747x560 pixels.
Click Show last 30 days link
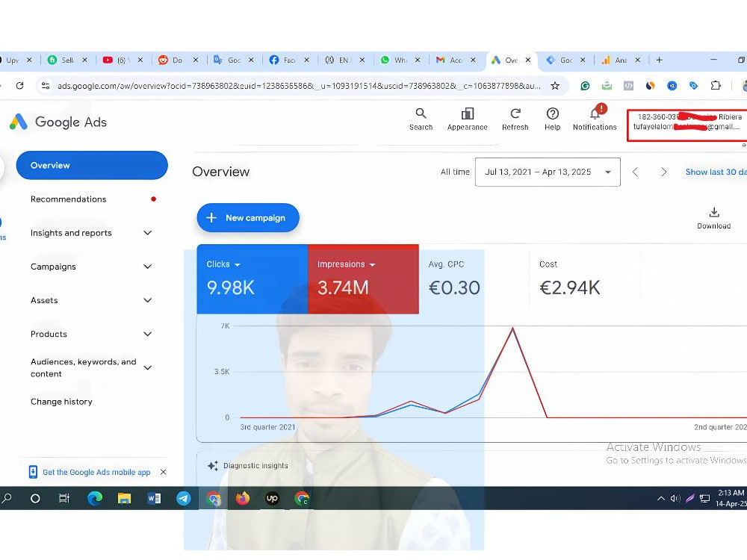tap(716, 172)
